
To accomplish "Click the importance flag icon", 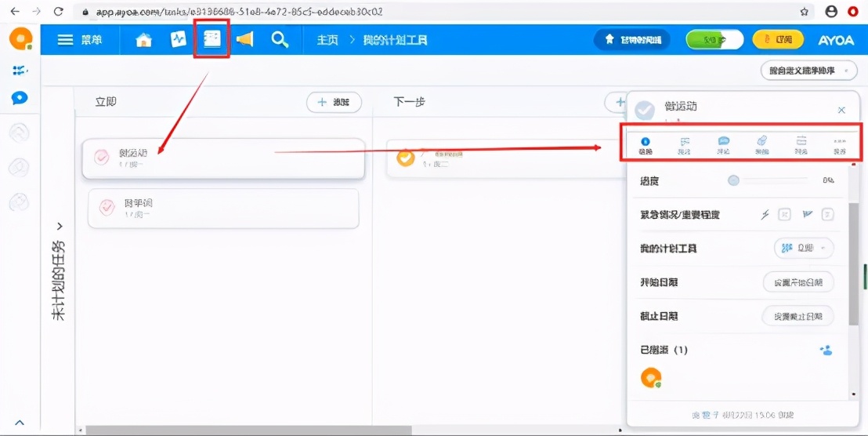I will (x=808, y=214).
